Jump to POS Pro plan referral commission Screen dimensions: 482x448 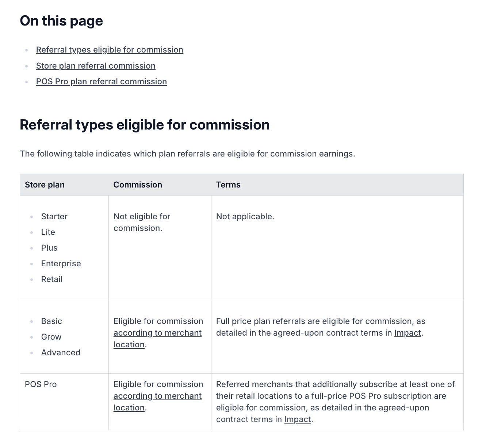102,82
